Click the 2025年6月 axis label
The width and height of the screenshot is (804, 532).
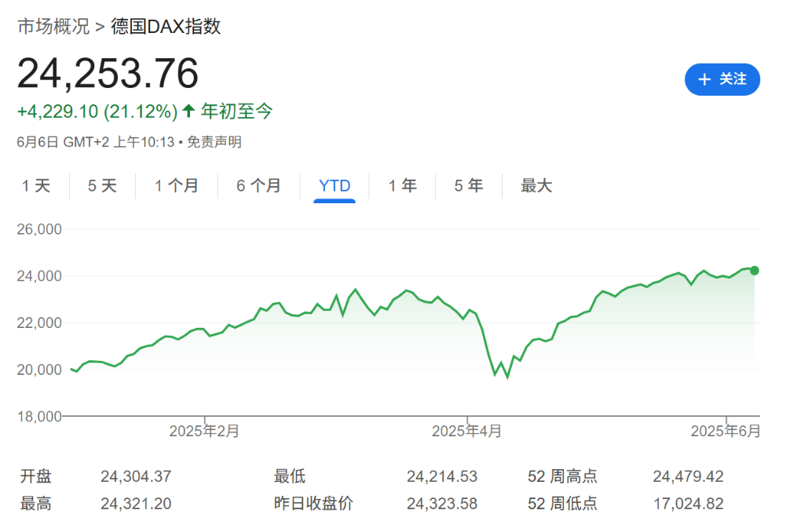(725, 431)
